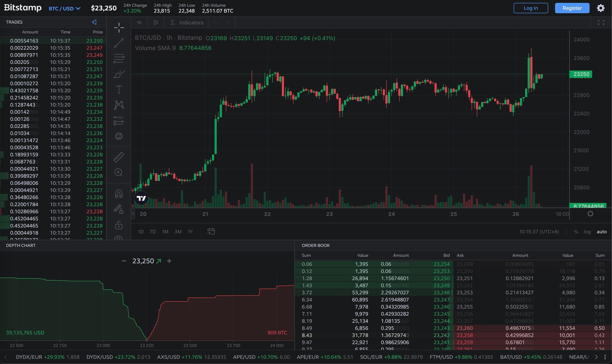Open FTM/USD ticker pair
This screenshot has width=612, height=364.
tap(461, 357)
